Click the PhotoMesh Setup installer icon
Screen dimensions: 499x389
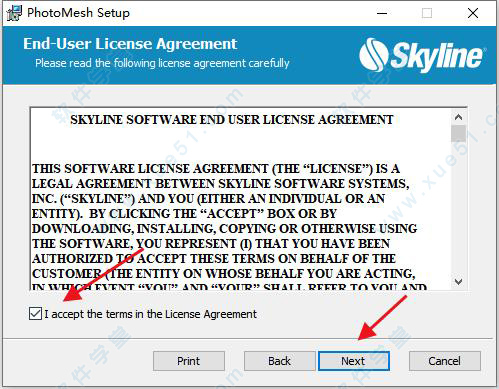[14, 13]
